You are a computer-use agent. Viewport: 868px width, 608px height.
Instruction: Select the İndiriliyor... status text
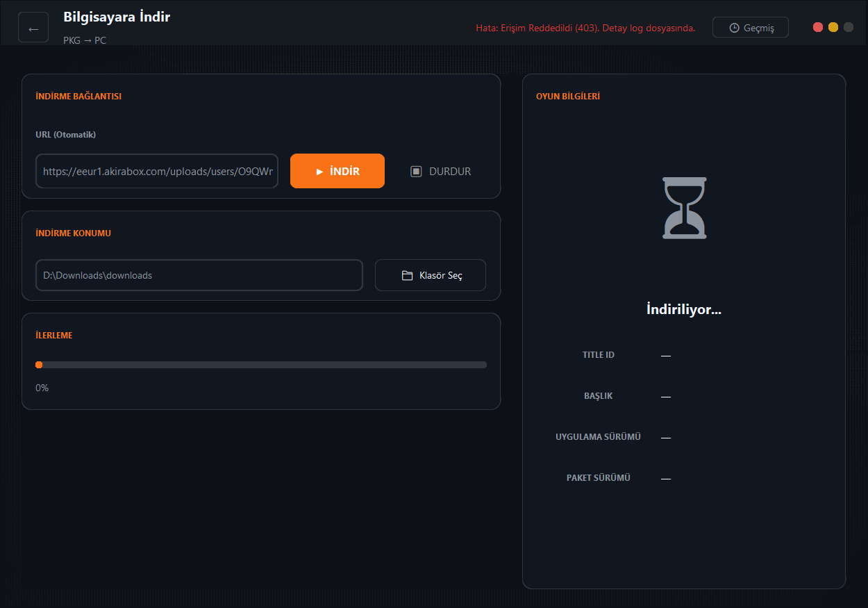click(x=684, y=310)
